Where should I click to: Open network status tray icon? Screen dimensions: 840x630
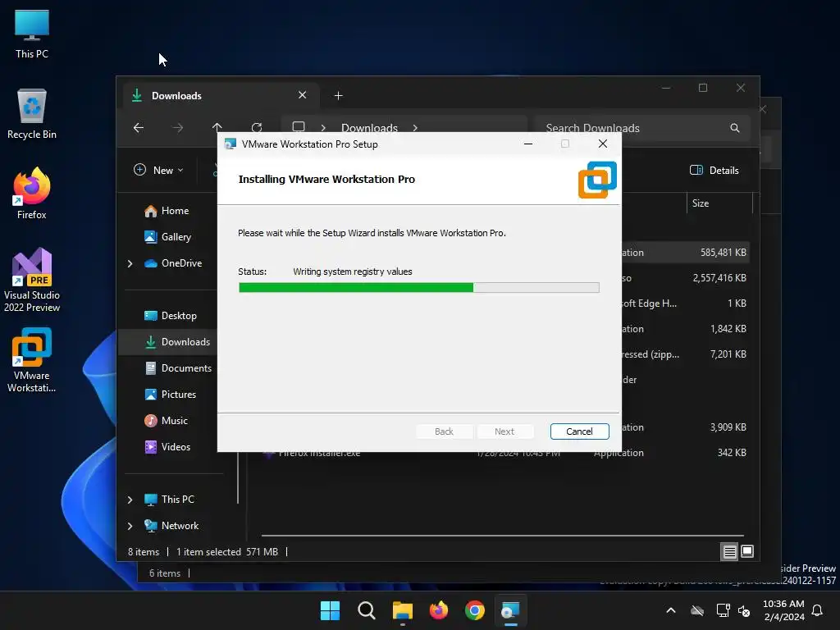tap(723, 610)
